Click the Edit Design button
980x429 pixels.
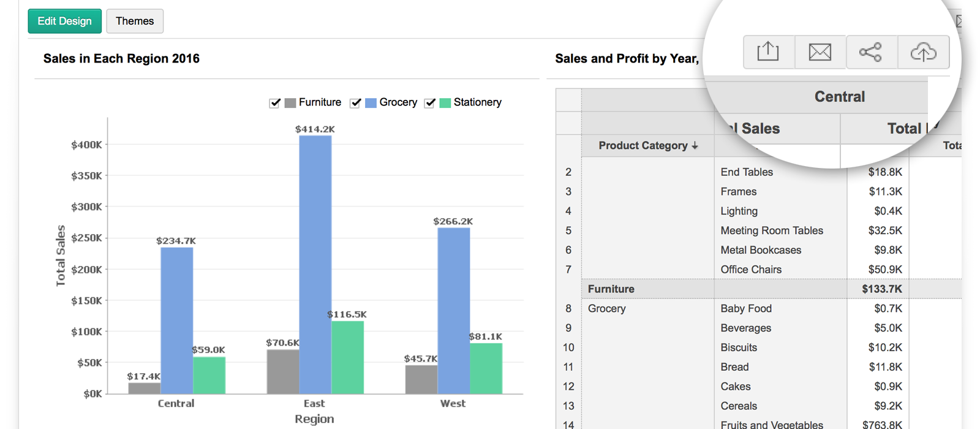(64, 21)
